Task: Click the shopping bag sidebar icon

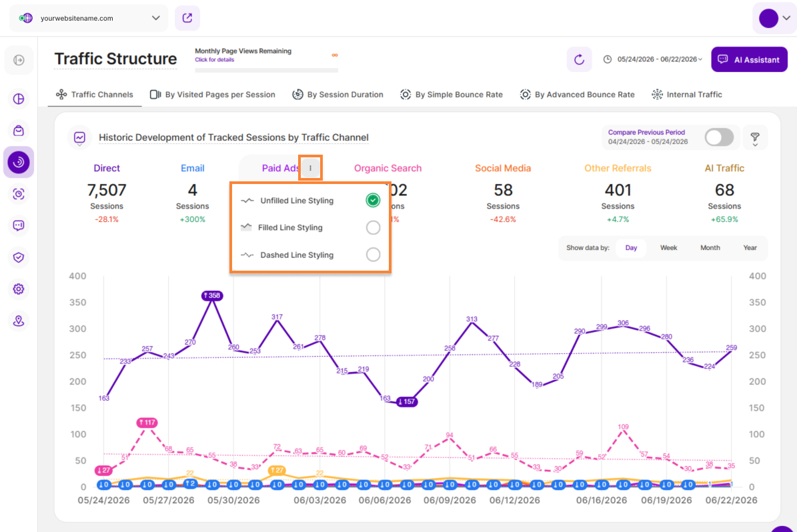Action: pyautogui.click(x=19, y=131)
